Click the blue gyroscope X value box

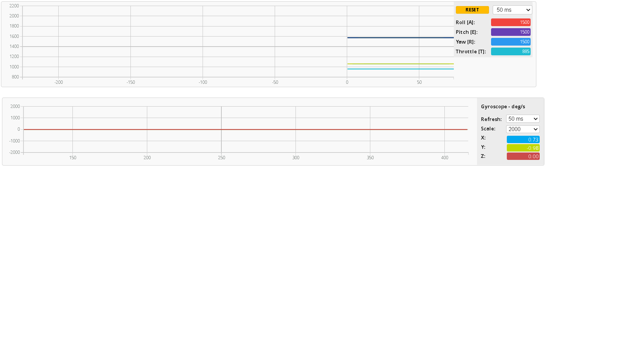coord(523,140)
